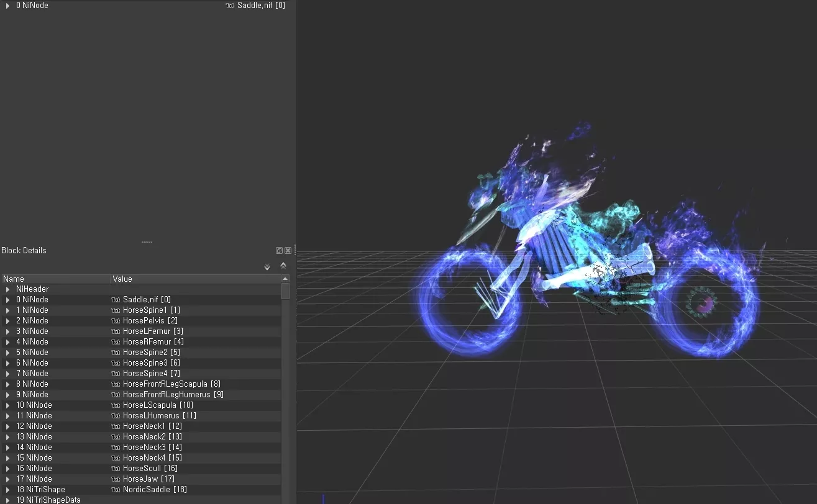Image resolution: width=817 pixels, height=504 pixels.
Task: Float the Block Details panel
Action: click(279, 251)
